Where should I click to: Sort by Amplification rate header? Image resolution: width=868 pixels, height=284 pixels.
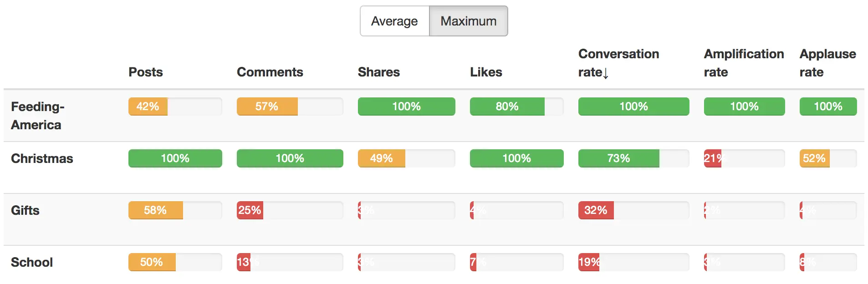pyautogui.click(x=743, y=63)
